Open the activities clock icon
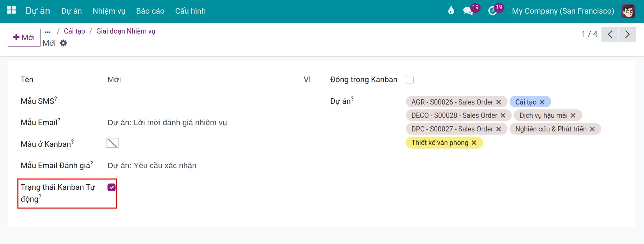The height and width of the screenshot is (244, 644). point(493,11)
